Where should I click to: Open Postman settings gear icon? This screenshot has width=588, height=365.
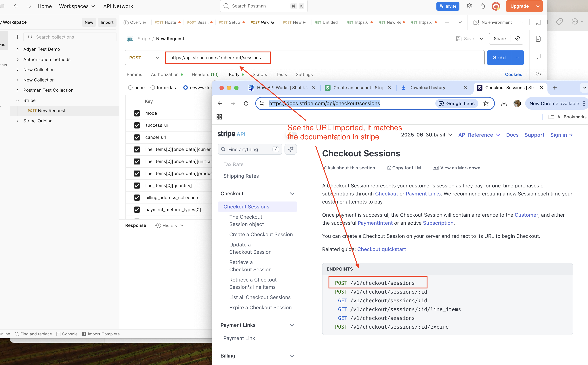click(x=469, y=6)
